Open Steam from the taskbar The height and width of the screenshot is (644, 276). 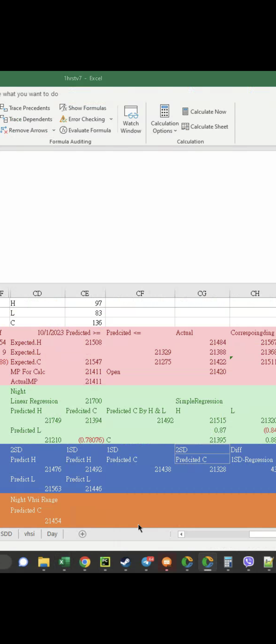click(125, 562)
